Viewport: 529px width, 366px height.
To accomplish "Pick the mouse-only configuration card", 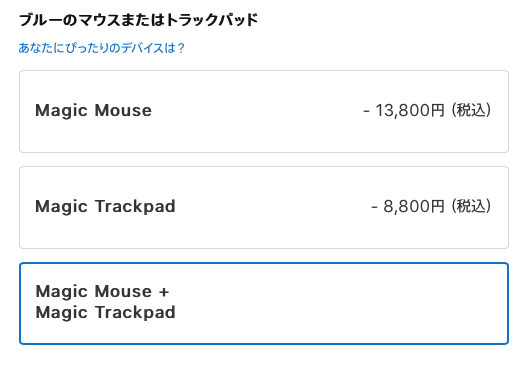I will click(264, 111).
